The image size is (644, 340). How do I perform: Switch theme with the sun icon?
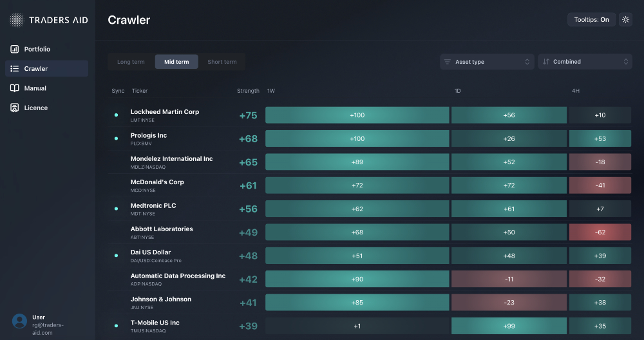[625, 20]
